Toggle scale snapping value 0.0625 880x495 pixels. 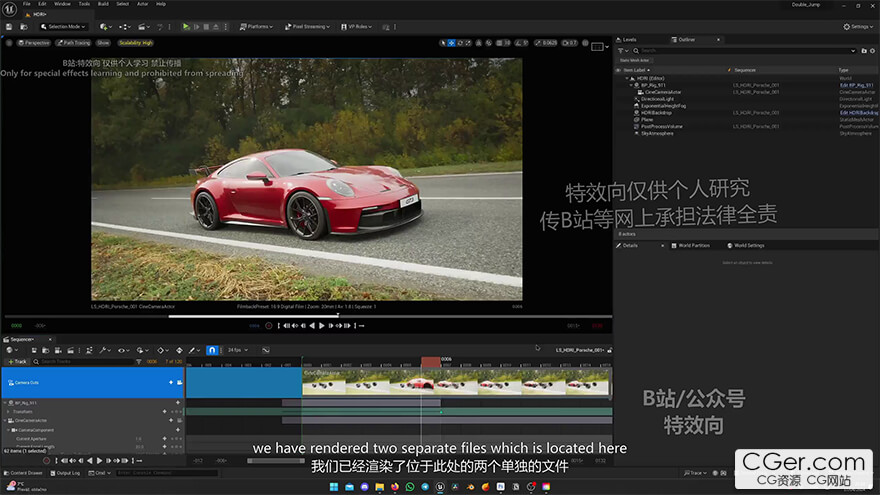546,43
